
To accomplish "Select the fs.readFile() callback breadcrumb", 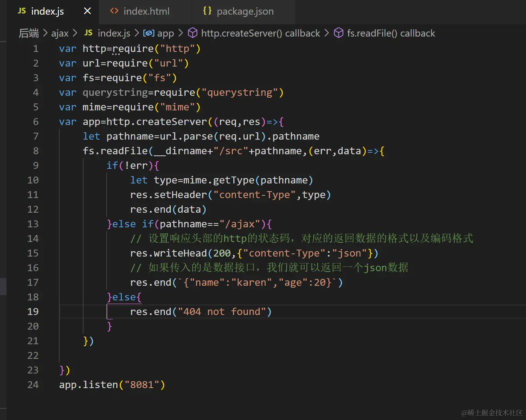I will (x=391, y=33).
